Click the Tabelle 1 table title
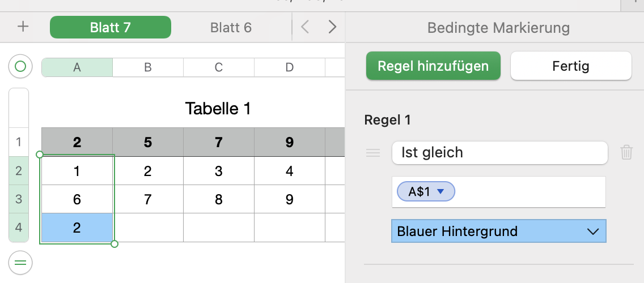This screenshot has height=283, width=644. (218, 108)
